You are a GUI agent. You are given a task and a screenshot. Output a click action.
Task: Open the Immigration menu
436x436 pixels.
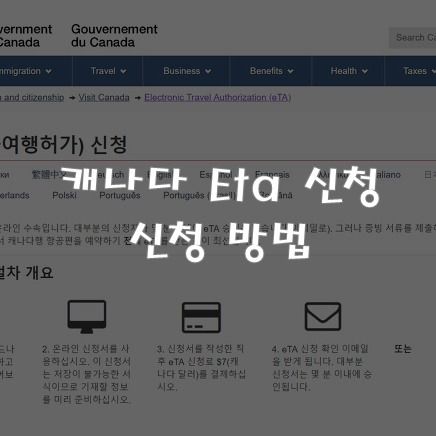(25, 71)
